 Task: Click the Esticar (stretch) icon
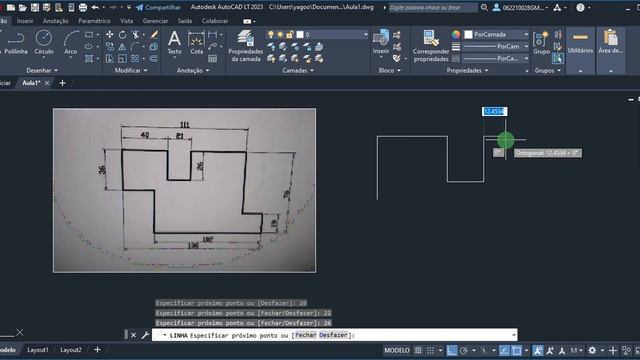coord(110,58)
